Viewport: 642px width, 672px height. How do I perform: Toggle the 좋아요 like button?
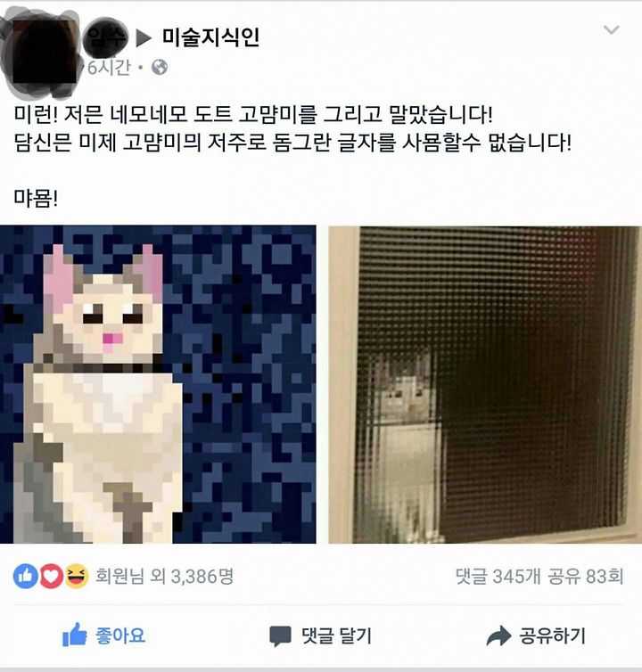pos(104,635)
